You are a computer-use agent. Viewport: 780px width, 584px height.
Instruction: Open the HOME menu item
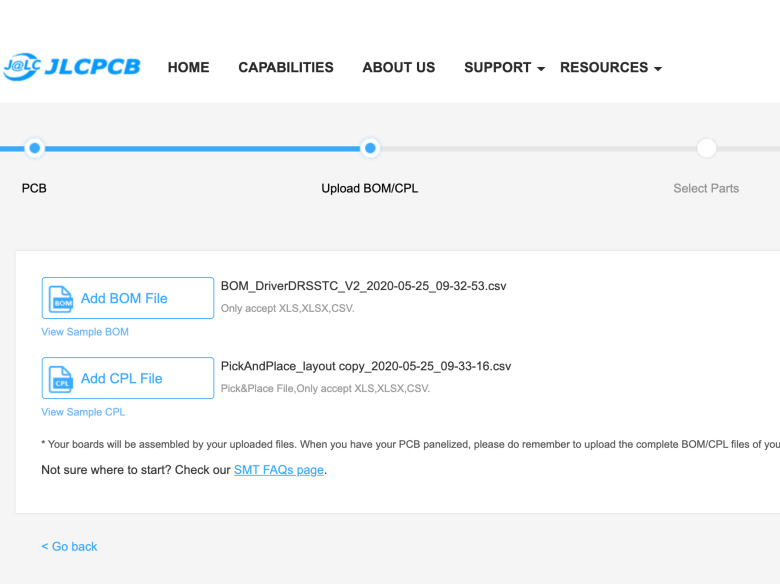click(x=188, y=67)
